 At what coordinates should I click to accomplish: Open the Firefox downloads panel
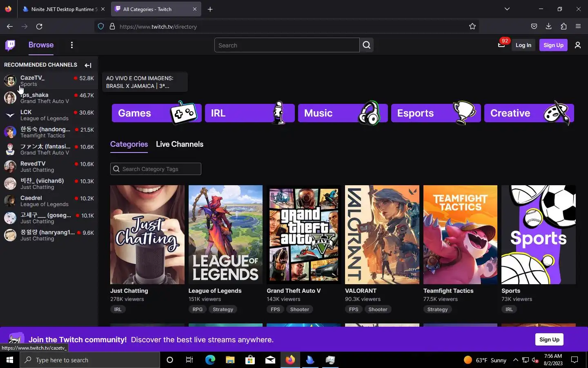click(x=548, y=26)
